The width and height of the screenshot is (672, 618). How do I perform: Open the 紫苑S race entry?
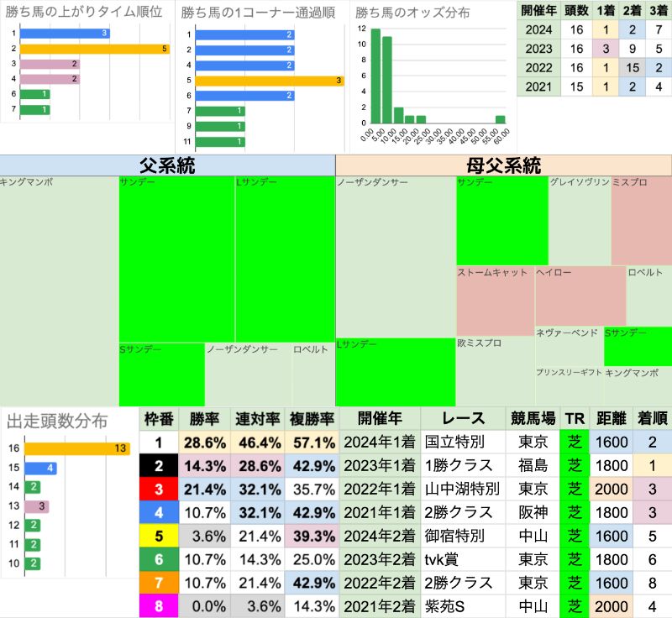(x=461, y=606)
